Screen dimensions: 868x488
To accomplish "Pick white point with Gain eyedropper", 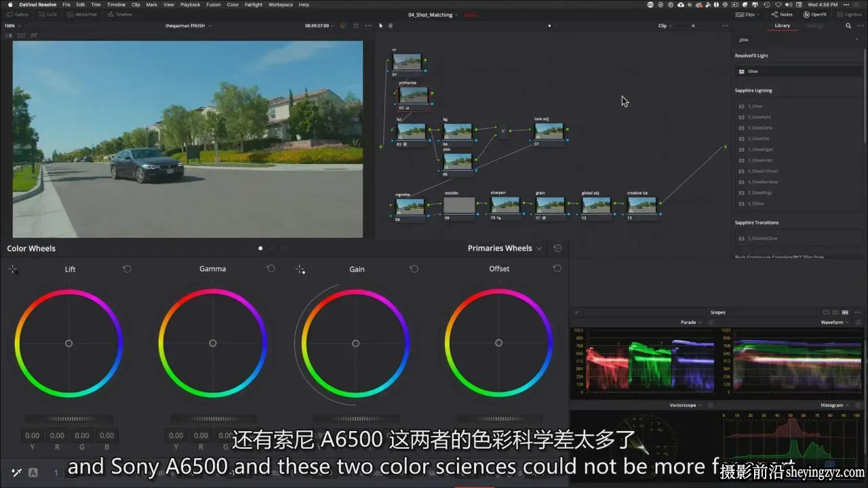I will [300, 270].
